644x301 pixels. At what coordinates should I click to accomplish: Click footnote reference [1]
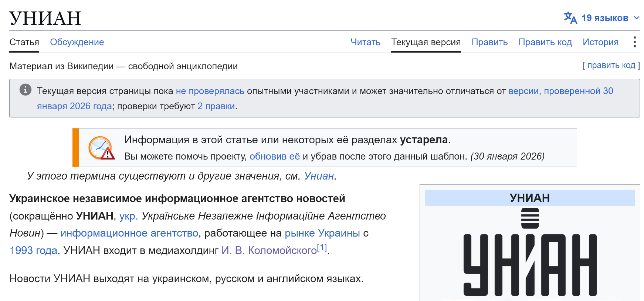click(x=322, y=247)
